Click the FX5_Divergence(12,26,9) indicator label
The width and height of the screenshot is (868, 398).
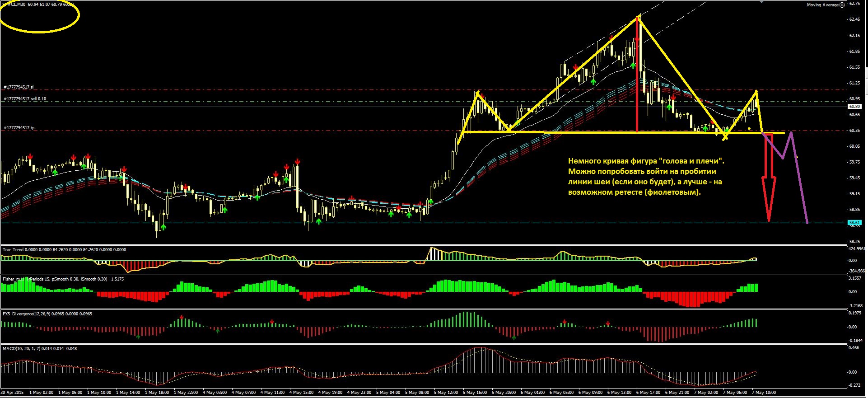(x=47, y=314)
